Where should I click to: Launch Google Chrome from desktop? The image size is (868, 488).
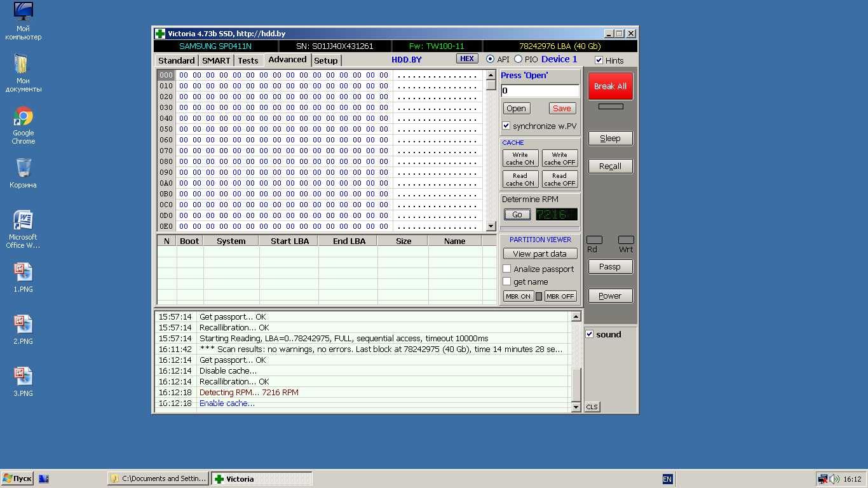tap(24, 126)
